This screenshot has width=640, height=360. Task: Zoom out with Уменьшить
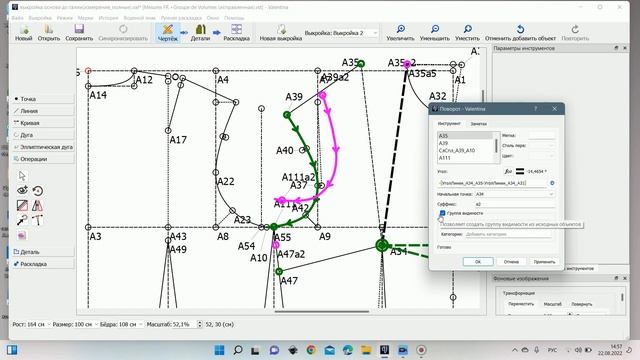(435, 32)
